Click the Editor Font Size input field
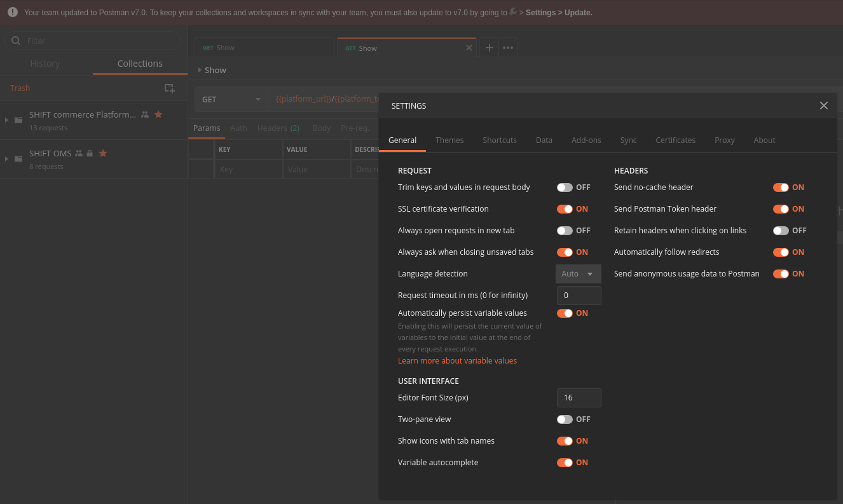843x504 pixels. [579, 397]
